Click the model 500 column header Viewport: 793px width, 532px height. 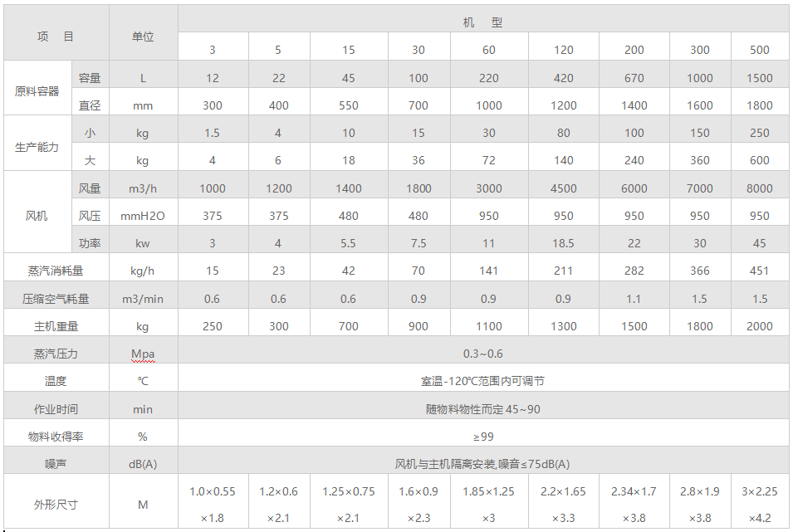coord(759,50)
